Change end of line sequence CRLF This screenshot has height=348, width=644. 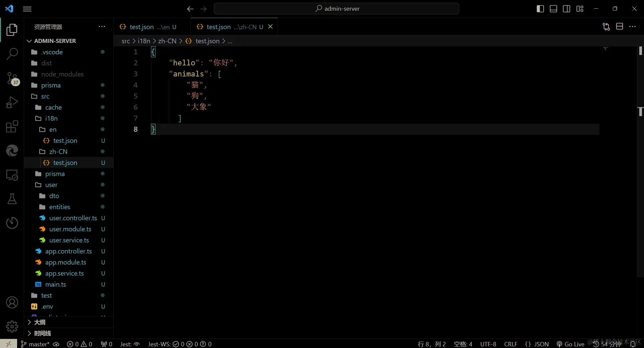[x=511, y=344]
